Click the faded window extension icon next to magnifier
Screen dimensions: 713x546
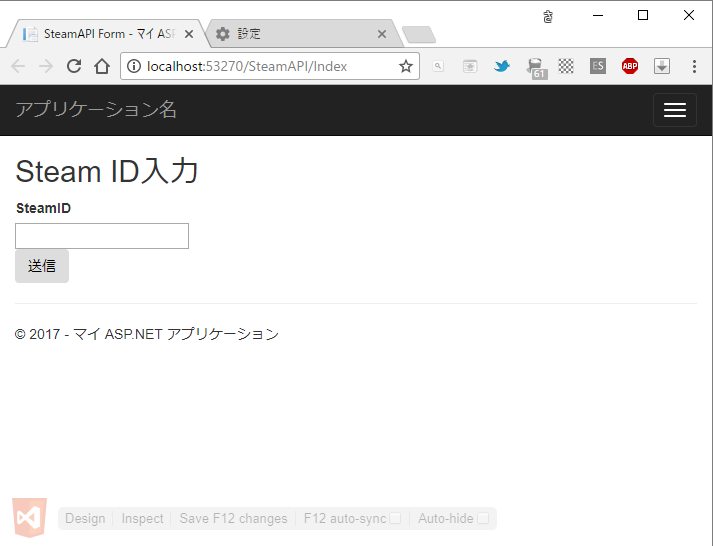(470, 67)
